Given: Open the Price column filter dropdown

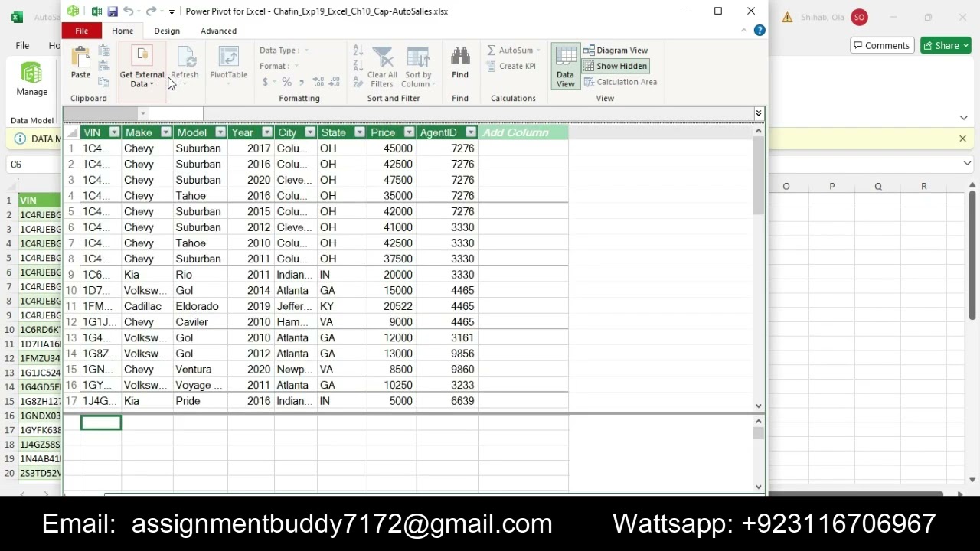Looking at the screenshot, I should point(409,132).
